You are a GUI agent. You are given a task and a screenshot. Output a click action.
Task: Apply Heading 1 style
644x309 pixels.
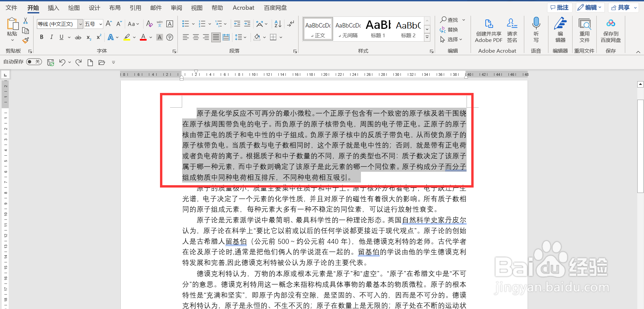coord(378,29)
